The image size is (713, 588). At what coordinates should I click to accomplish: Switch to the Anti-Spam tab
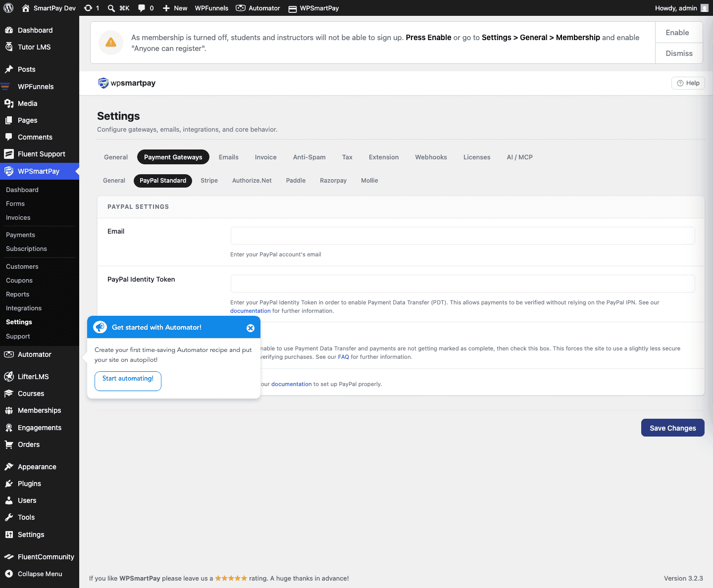[x=309, y=157]
